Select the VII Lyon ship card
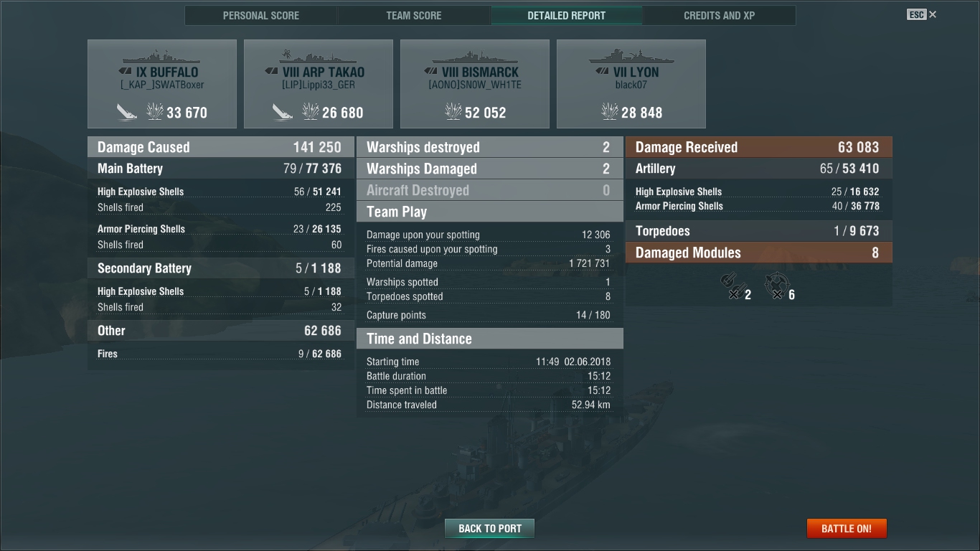The height and width of the screenshot is (551, 980). [631, 84]
